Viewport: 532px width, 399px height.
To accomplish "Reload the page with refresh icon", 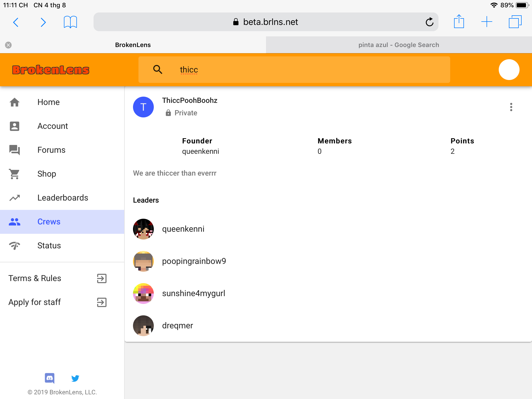I will pos(429,22).
